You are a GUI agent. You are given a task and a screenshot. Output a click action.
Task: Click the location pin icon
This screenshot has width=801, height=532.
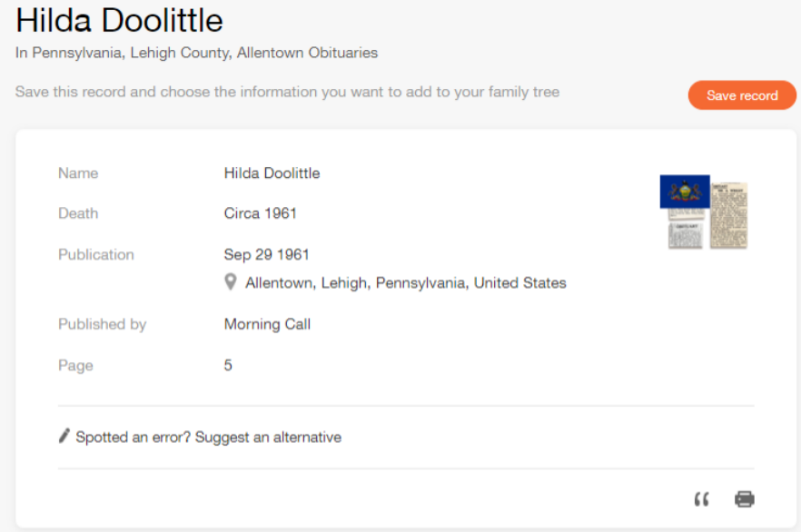[231, 281]
